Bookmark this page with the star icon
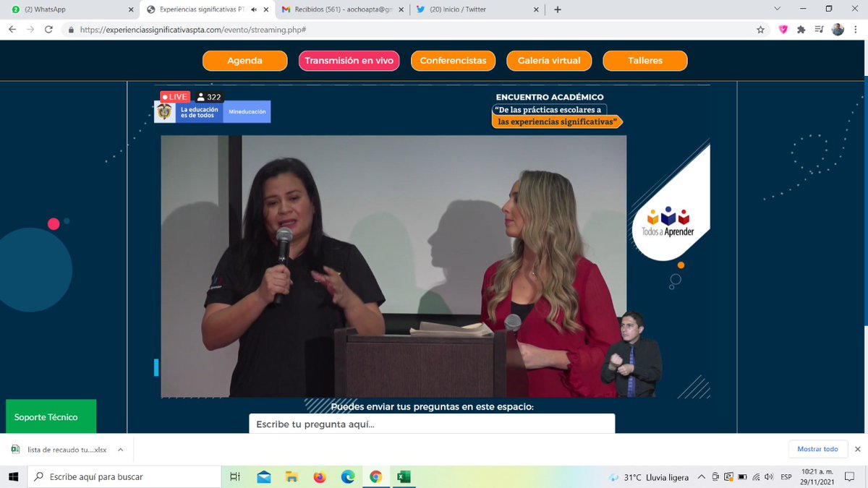Image resolution: width=868 pixels, height=488 pixels. pyautogui.click(x=760, y=30)
